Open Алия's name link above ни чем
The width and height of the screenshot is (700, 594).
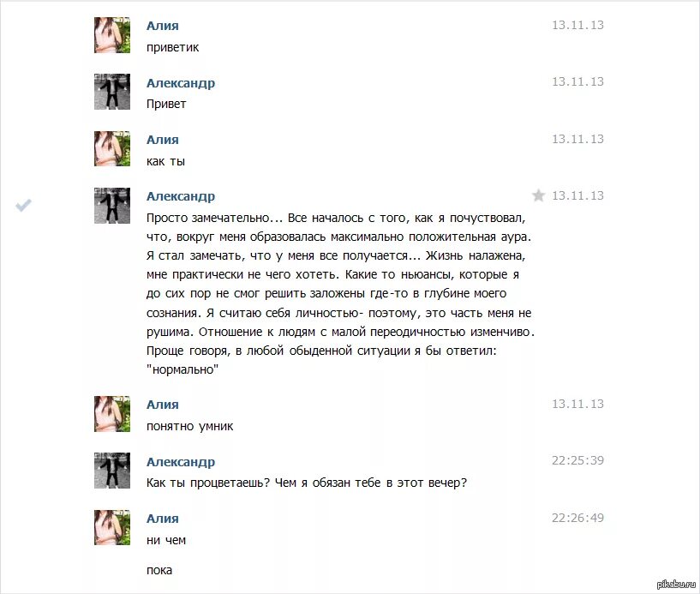click(x=163, y=518)
